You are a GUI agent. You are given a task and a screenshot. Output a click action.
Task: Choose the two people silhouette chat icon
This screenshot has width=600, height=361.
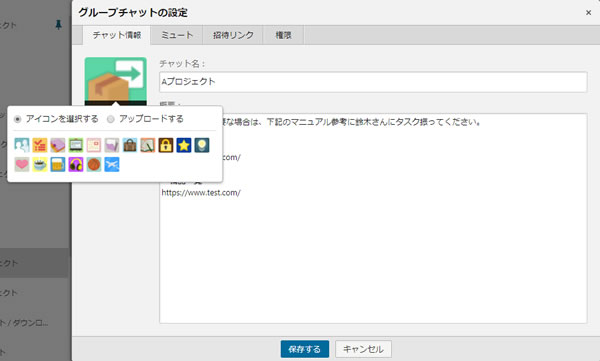pyautogui.click(x=22, y=145)
